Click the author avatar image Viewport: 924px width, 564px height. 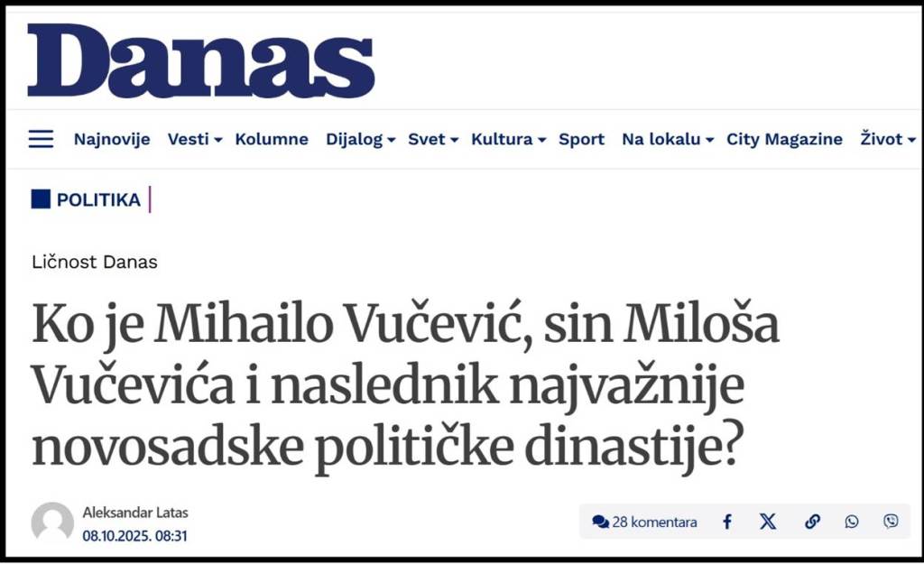[x=52, y=522]
